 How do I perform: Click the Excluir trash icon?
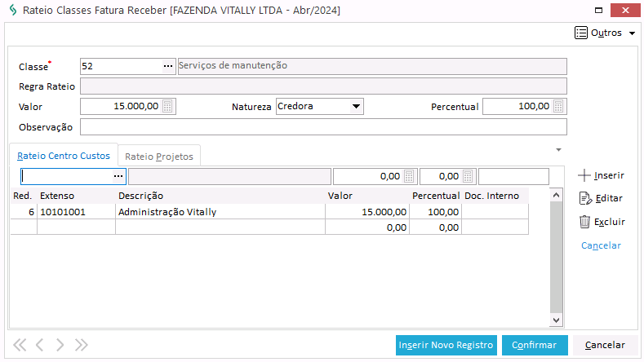[x=584, y=222]
